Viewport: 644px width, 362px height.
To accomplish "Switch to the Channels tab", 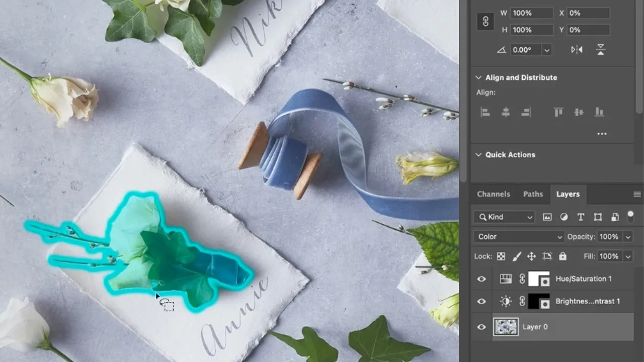I will pos(493,194).
